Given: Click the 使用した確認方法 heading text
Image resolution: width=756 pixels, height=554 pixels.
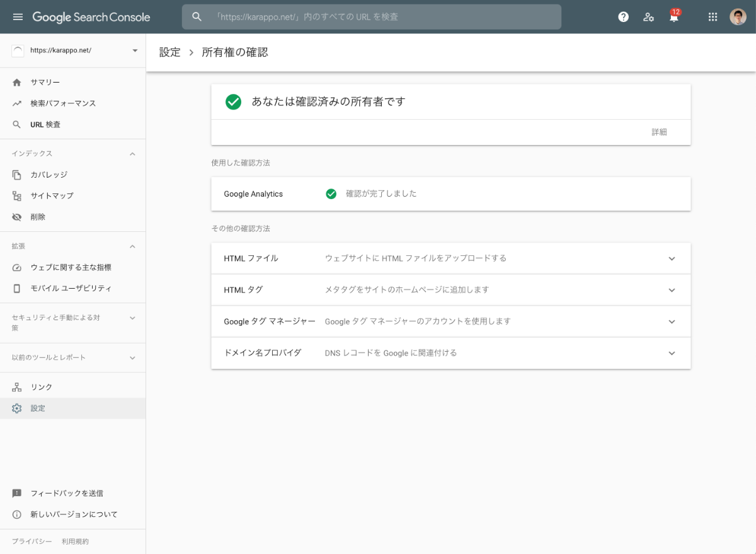Looking at the screenshot, I should [x=241, y=163].
